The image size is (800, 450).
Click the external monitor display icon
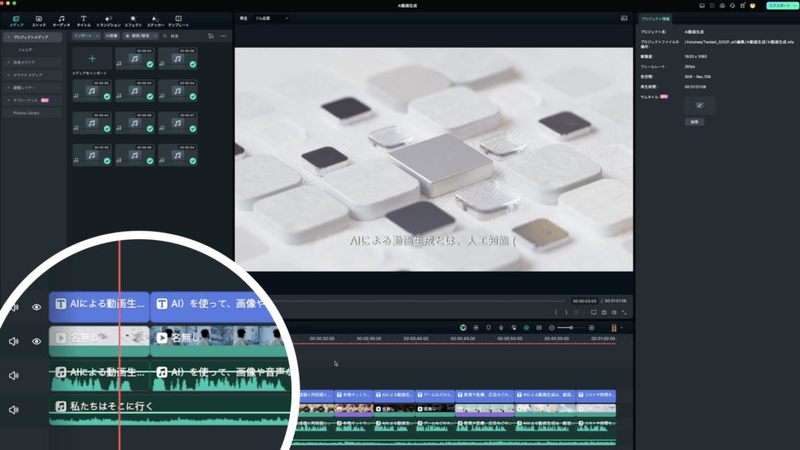coord(593,312)
